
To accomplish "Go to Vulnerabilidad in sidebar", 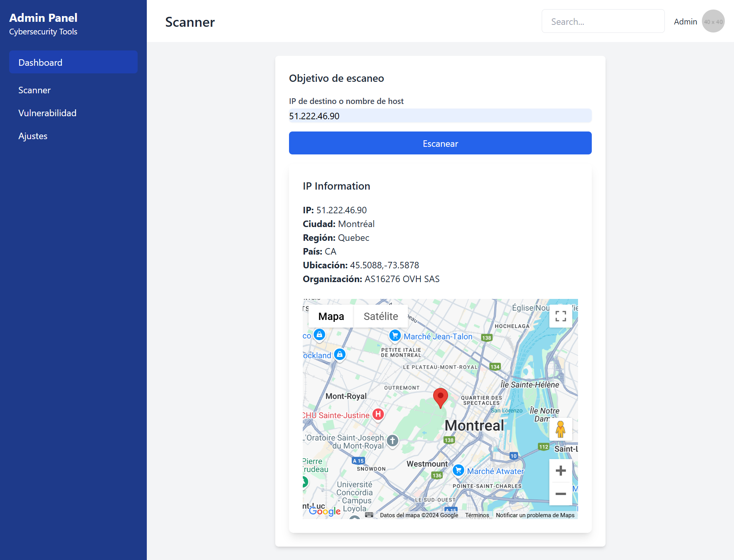I will [x=47, y=113].
